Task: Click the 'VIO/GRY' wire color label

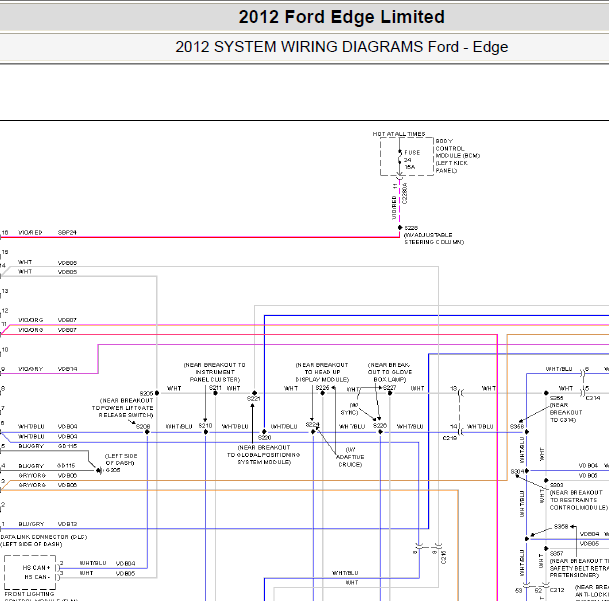Action: click(x=30, y=369)
